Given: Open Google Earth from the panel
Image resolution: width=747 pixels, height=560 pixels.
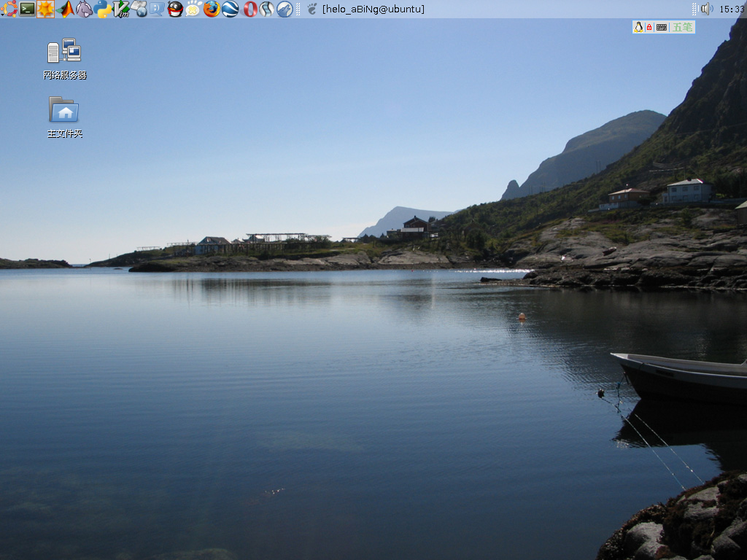Looking at the screenshot, I should pos(230,9).
